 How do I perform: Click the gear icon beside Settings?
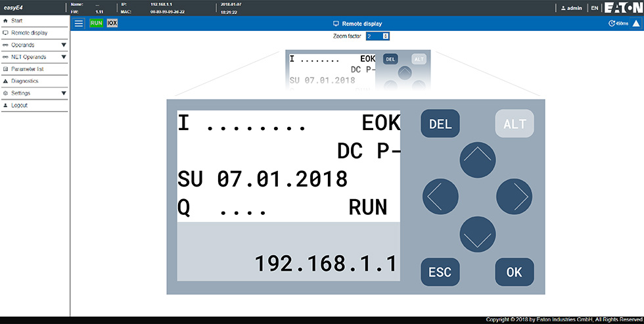(5, 93)
